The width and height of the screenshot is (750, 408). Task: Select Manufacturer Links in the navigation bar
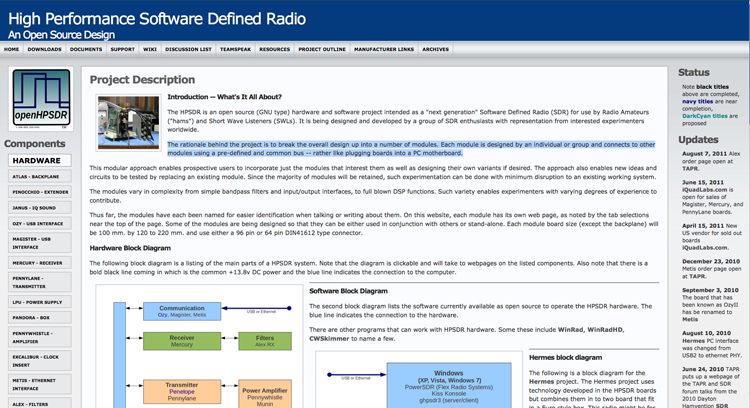[383, 48]
